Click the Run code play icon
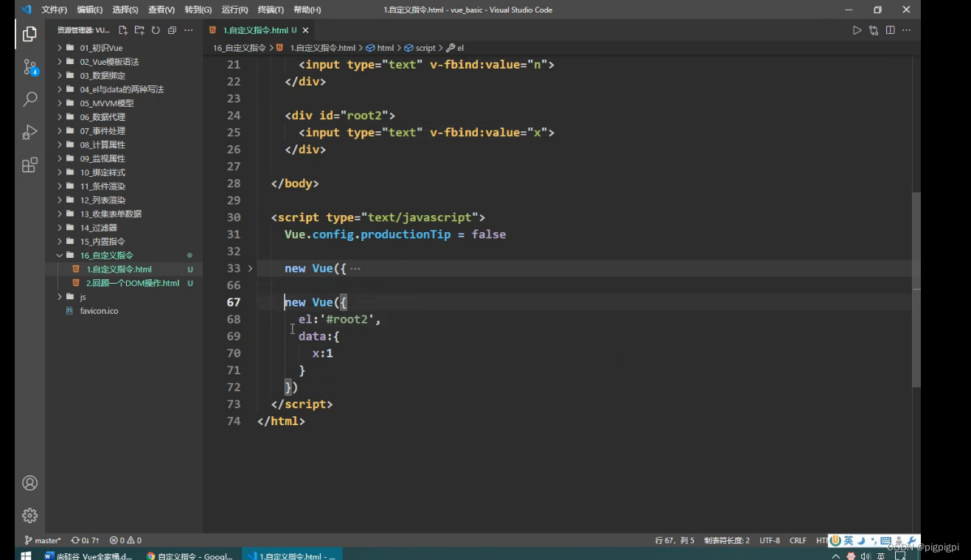This screenshot has width=971, height=560. pyautogui.click(x=857, y=30)
